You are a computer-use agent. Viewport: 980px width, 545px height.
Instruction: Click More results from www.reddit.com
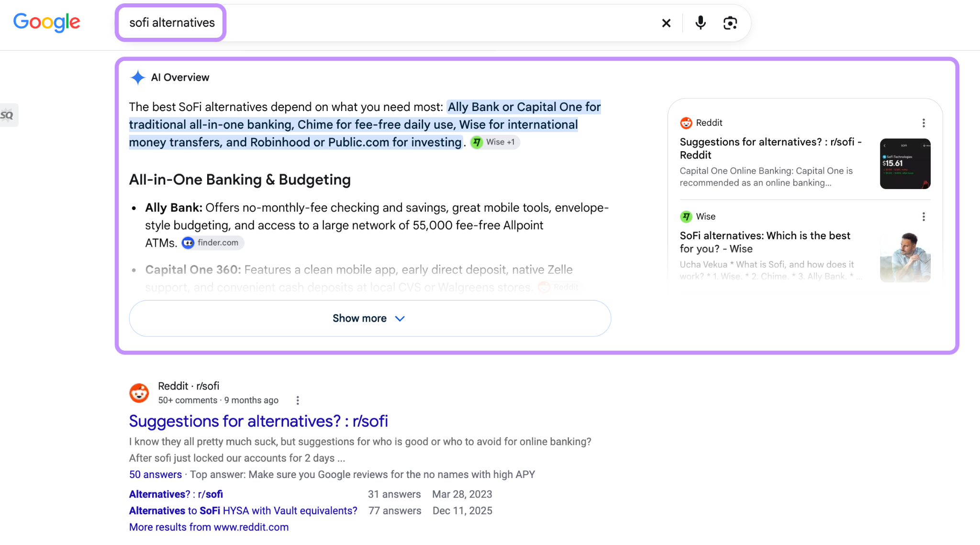209,527
